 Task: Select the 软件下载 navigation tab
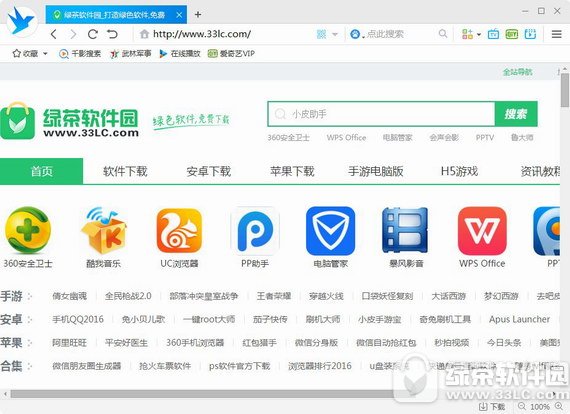pos(125,171)
